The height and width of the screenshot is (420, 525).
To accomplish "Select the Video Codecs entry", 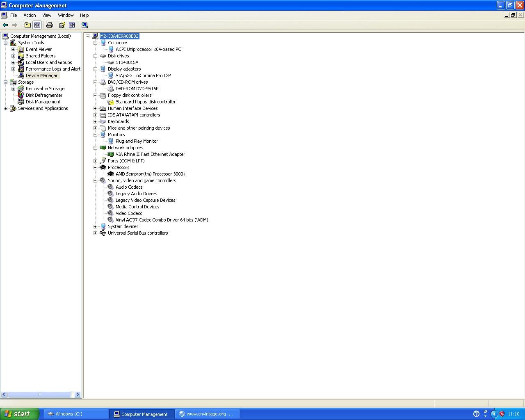I will click(x=129, y=213).
